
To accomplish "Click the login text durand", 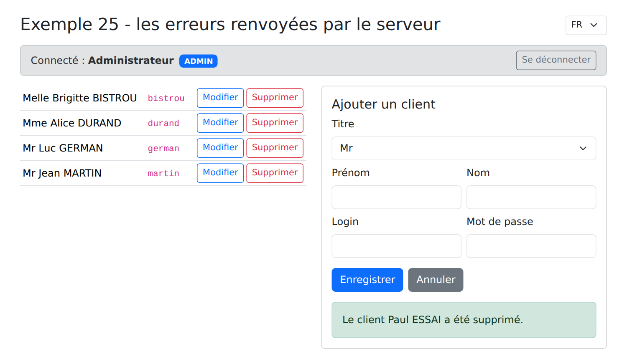I will [x=163, y=124].
